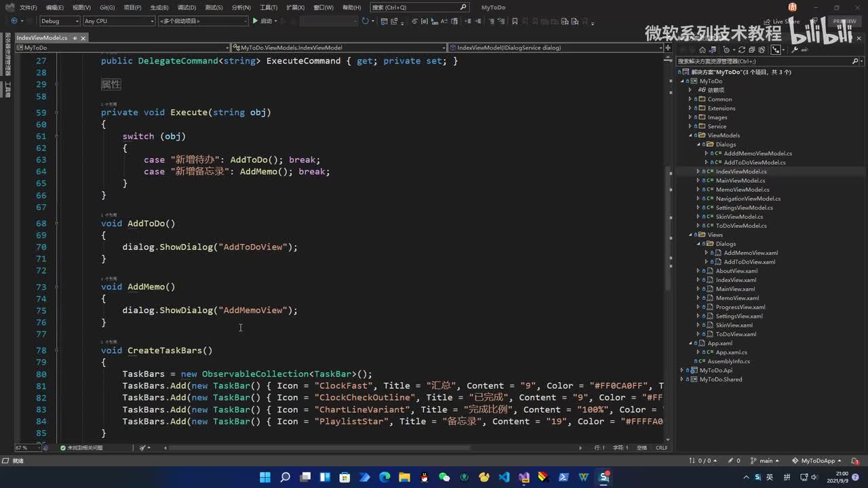Image resolution: width=868 pixels, height=488 pixels.
Task: Collapse the ViewModels folder
Action: click(690, 136)
